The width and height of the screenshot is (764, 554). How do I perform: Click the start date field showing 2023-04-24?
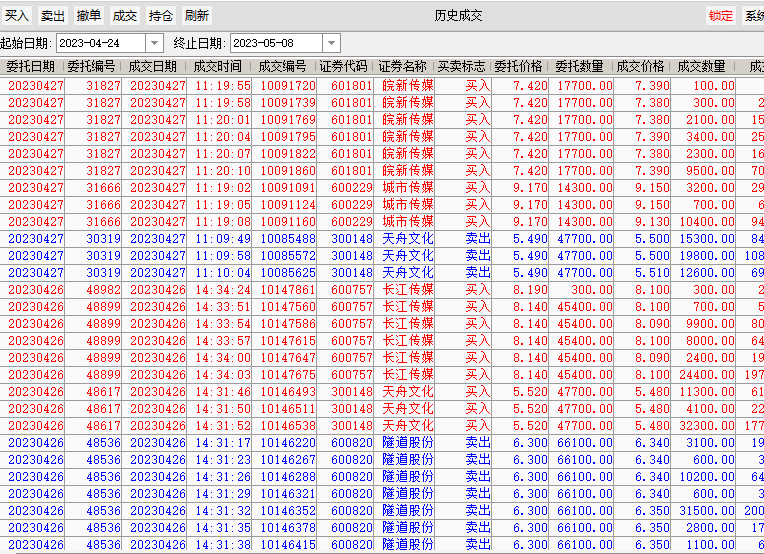[x=100, y=43]
